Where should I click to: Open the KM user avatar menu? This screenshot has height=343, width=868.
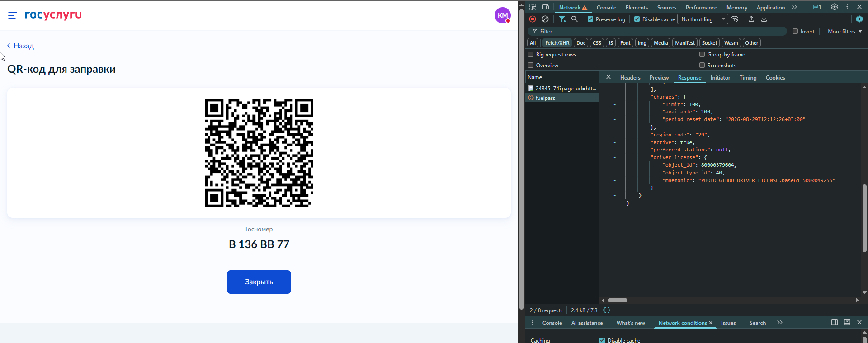[x=503, y=15]
